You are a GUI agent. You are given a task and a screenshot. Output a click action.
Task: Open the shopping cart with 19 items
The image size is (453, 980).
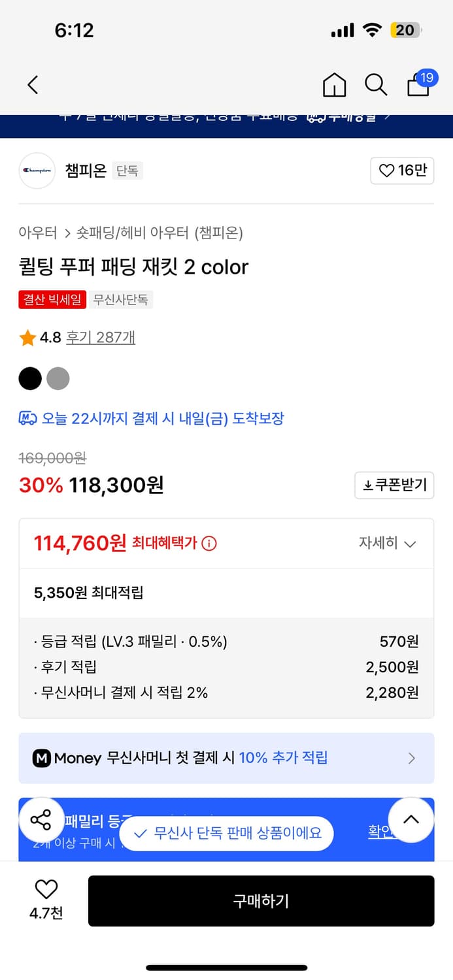(x=418, y=86)
